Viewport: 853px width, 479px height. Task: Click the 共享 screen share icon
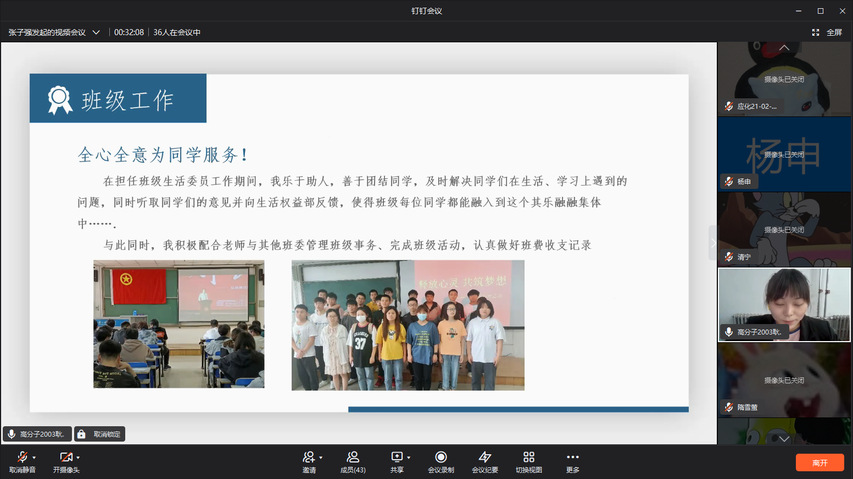point(396,457)
